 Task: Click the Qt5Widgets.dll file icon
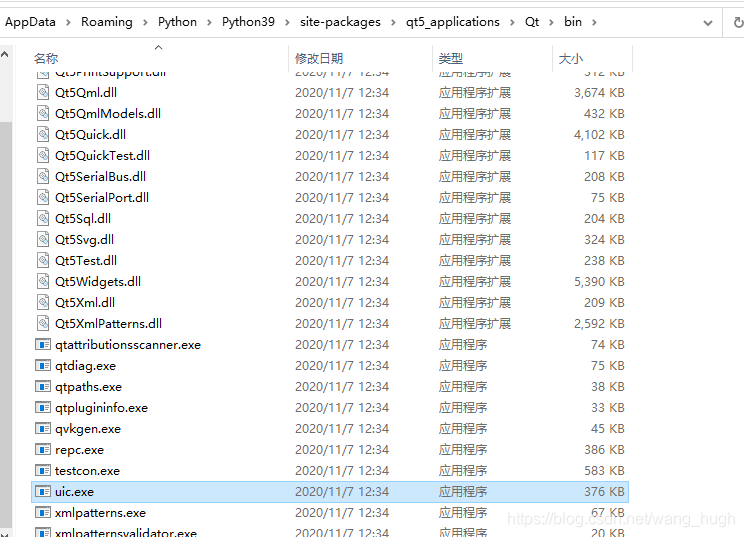click(43, 281)
